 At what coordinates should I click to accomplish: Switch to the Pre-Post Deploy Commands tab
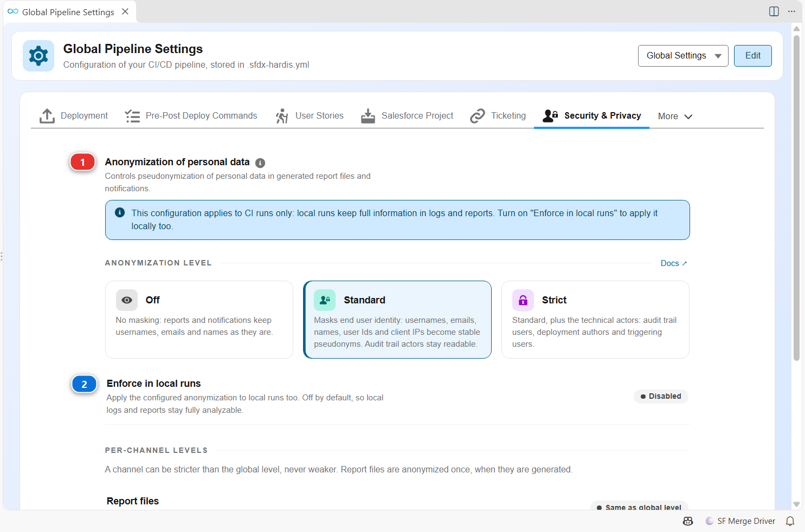(191, 116)
